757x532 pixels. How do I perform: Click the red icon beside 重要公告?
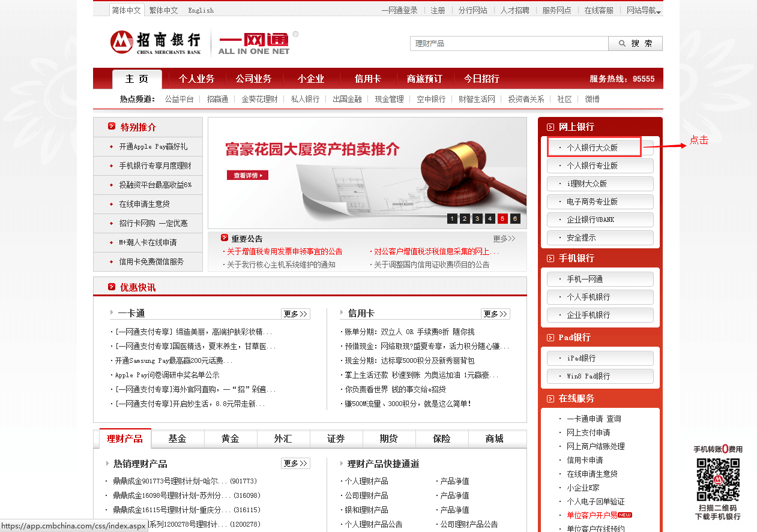(x=225, y=238)
